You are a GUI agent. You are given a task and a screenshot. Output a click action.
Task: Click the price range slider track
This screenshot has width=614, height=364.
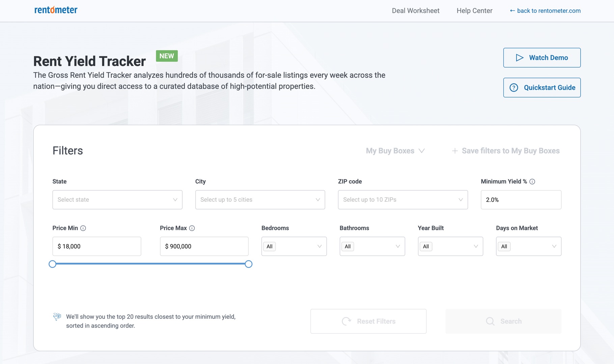click(x=150, y=264)
